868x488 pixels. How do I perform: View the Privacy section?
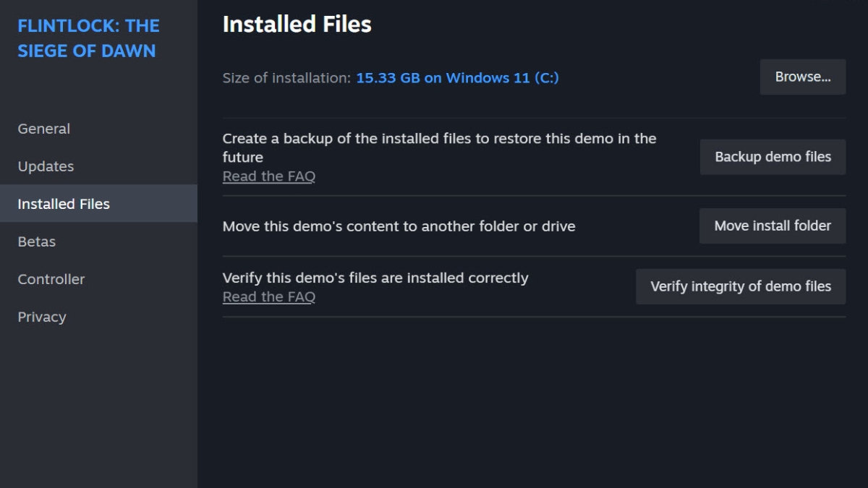coord(42,317)
